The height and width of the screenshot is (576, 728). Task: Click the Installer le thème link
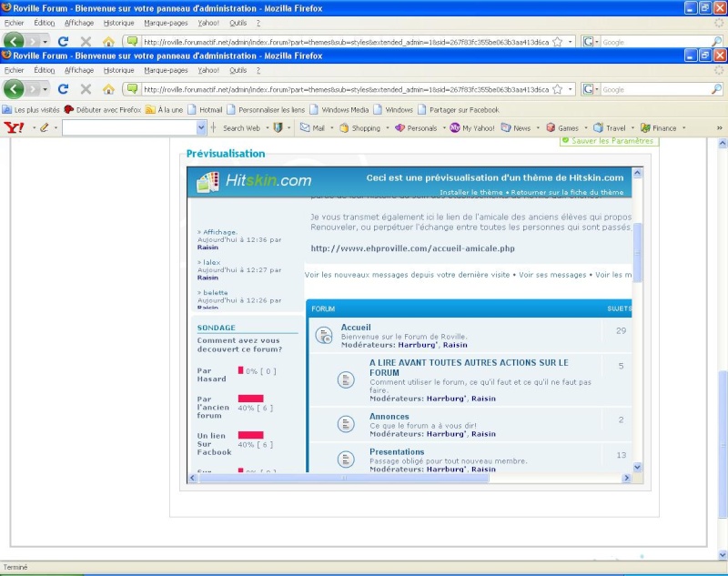tap(470, 192)
